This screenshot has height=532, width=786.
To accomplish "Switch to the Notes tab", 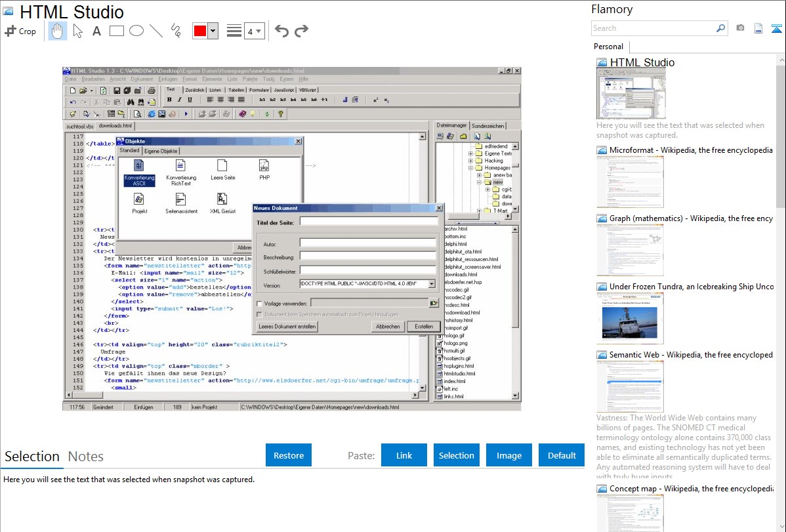I will click(86, 457).
